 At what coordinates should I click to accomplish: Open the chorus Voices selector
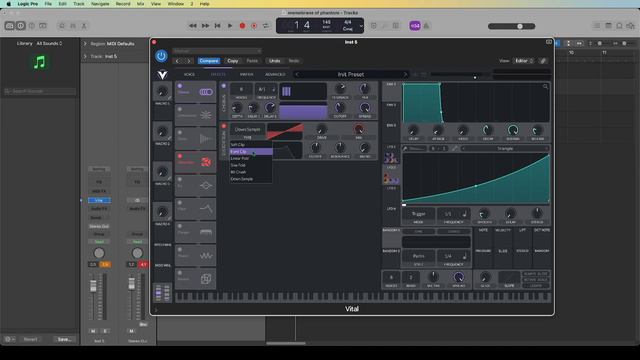click(x=241, y=89)
